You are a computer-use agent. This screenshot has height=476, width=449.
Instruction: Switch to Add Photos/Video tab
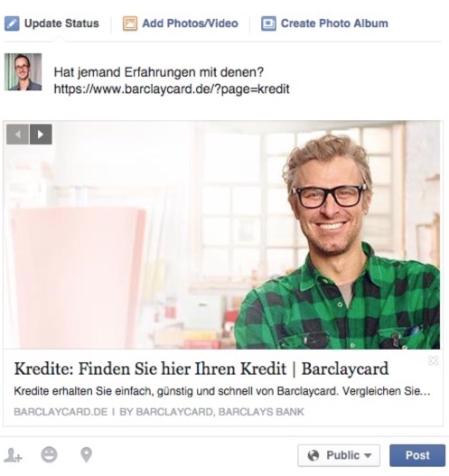coord(181,23)
